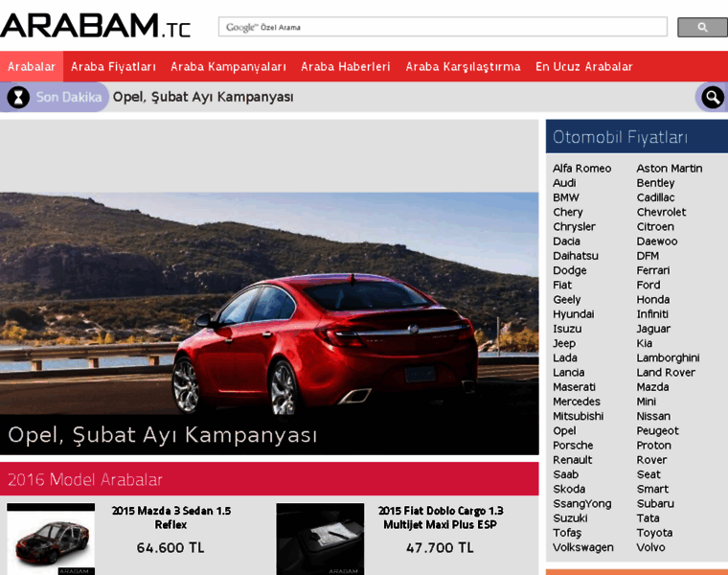Click the 64.600 TL price
Viewport: 728px width, 575px height.
[171, 548]
